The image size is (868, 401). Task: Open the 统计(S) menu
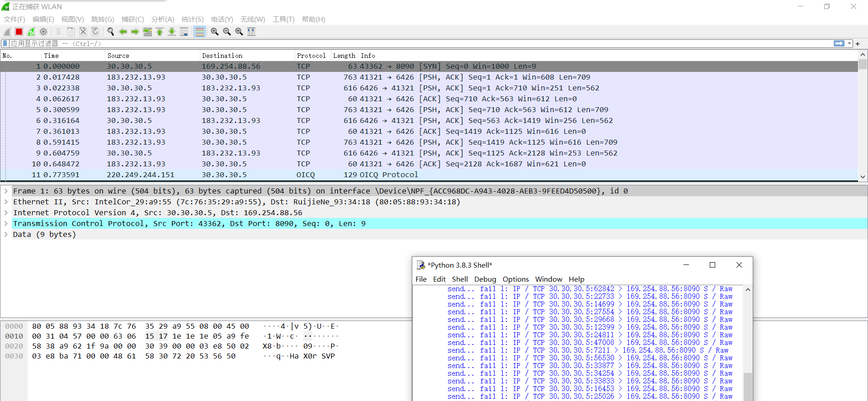[x=193, y=19]
